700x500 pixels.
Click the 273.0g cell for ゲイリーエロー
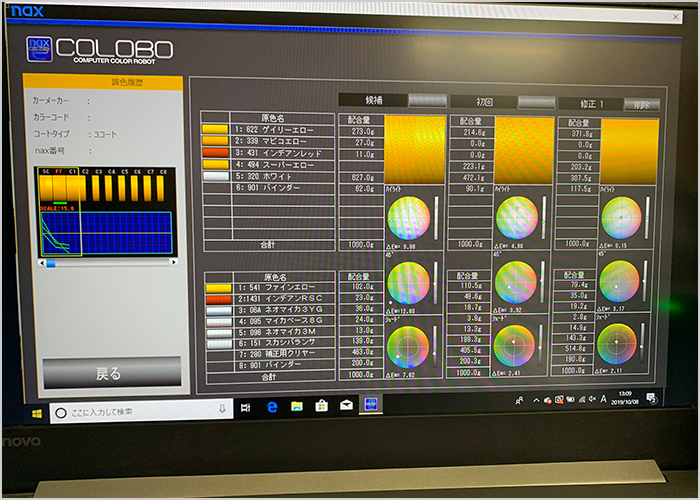tap(361, 131)
